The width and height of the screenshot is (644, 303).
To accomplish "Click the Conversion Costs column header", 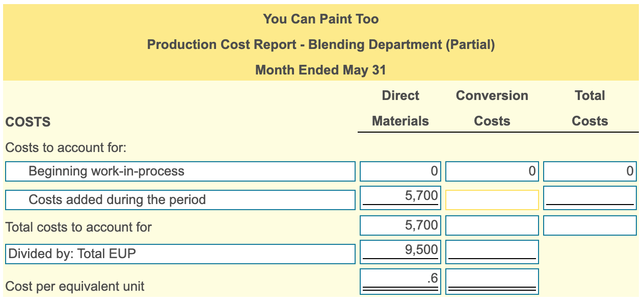I will (492, 108).
